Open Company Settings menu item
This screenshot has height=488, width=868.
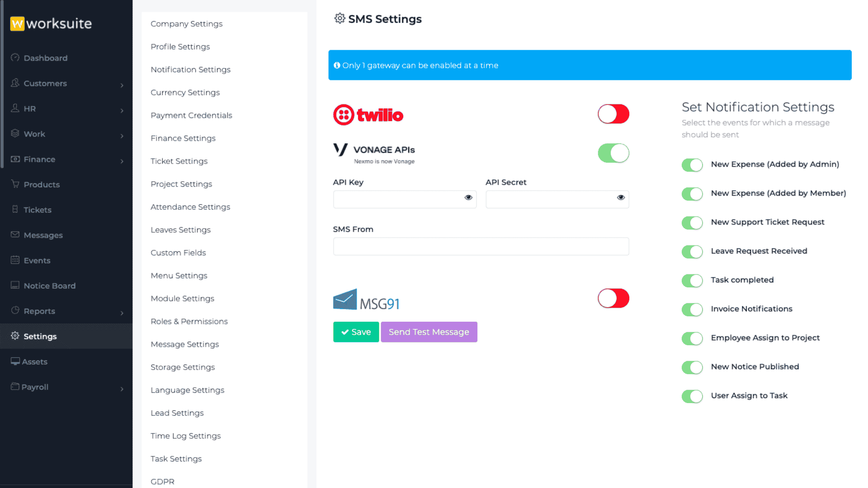pyautogui.click(x=186, y=23)
